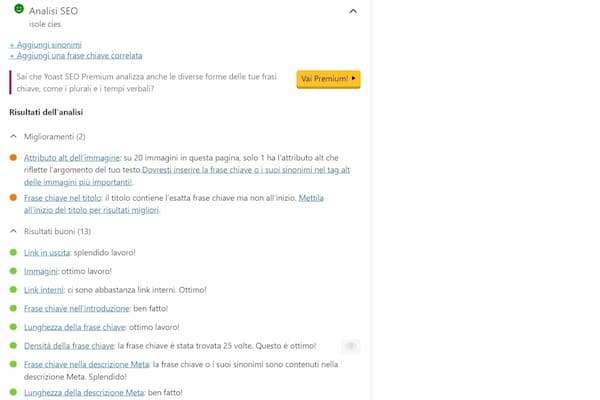Click orange bullet next to Attributo alt dell'immagine
The width and height of the screenshot is (600, 400).
[x=13, y=158]
